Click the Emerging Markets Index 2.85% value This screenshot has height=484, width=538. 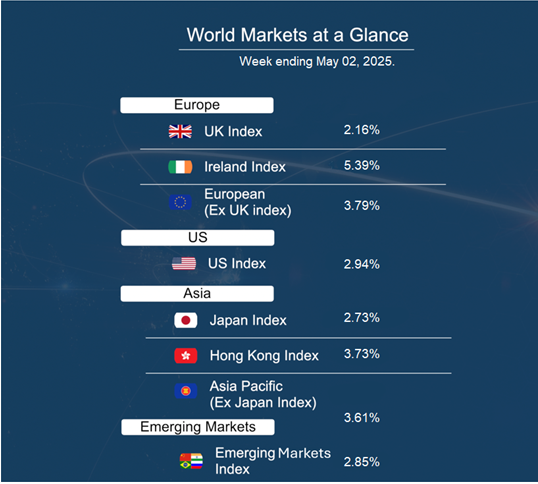pos(362,462)
